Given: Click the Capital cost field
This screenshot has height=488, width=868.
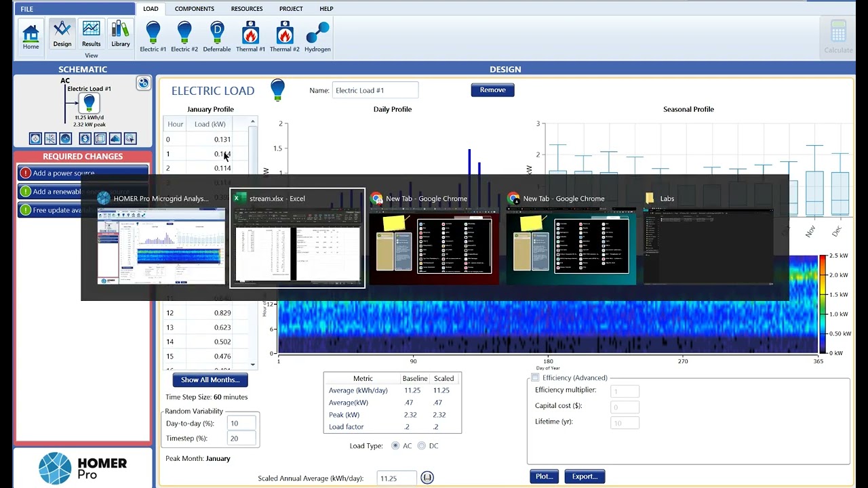Looking at the screenshot, I should [x=625, y=407].
